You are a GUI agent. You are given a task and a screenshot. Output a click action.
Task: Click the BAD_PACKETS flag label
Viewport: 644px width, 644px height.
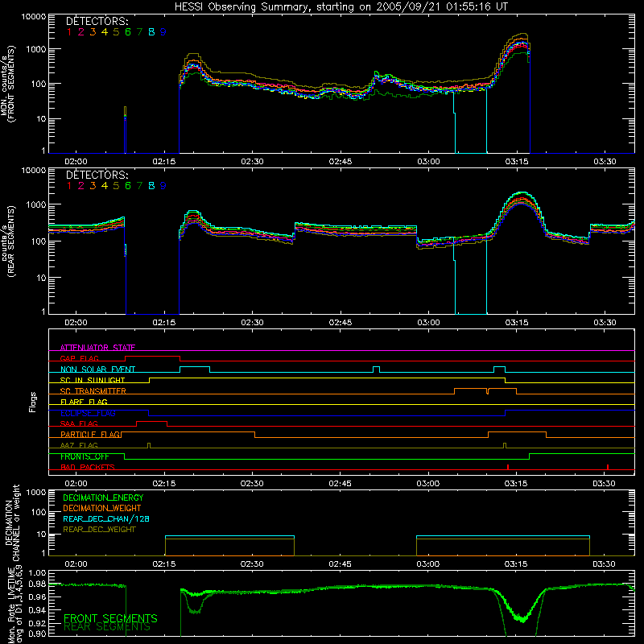tap(88, 467)
